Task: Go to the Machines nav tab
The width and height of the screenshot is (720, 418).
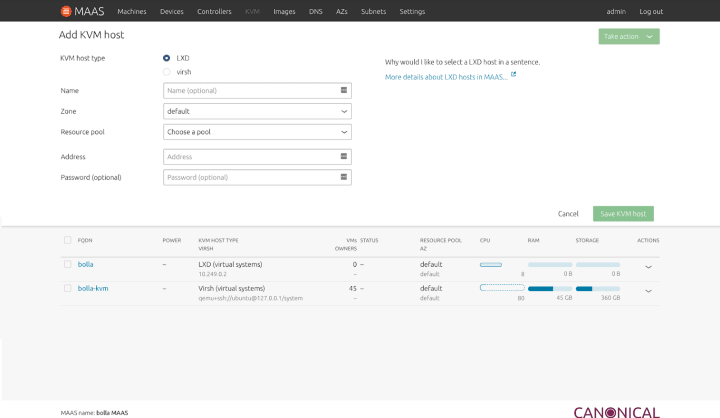Action: (131, 11)
